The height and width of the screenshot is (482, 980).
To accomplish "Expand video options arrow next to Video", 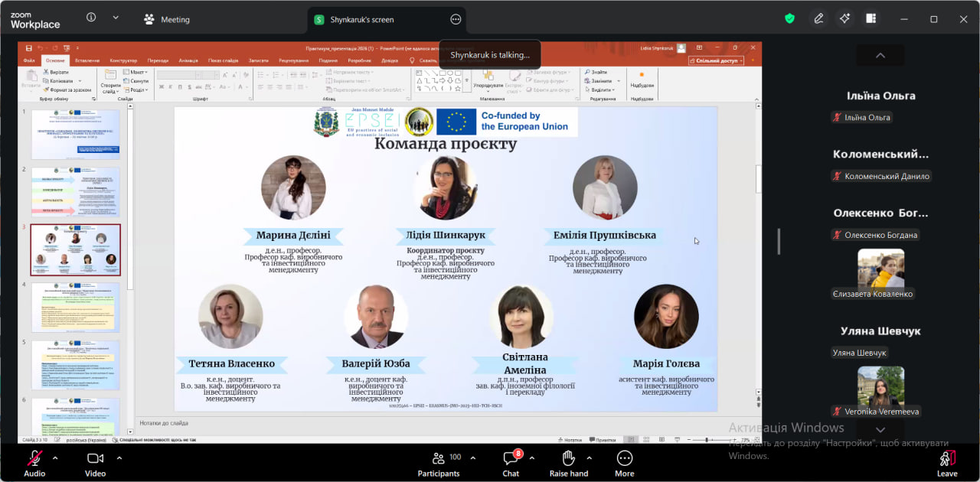I will coord(119,458).
